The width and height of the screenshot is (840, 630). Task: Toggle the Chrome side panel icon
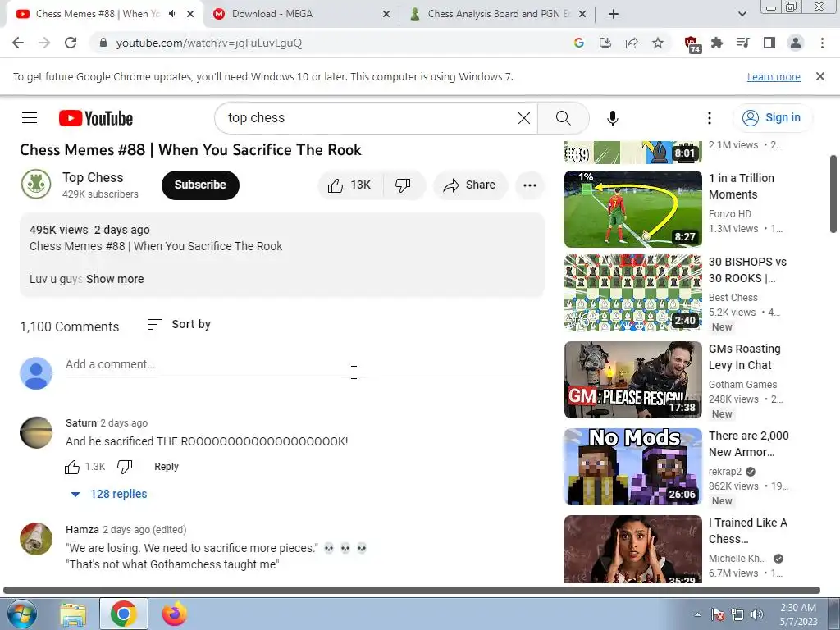click(x=769, y=43)
